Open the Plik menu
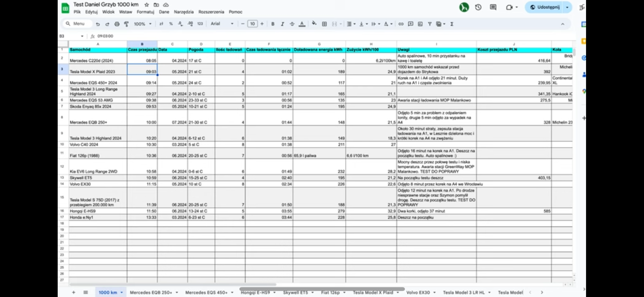 pyautogui.click(x=77, y=12)
